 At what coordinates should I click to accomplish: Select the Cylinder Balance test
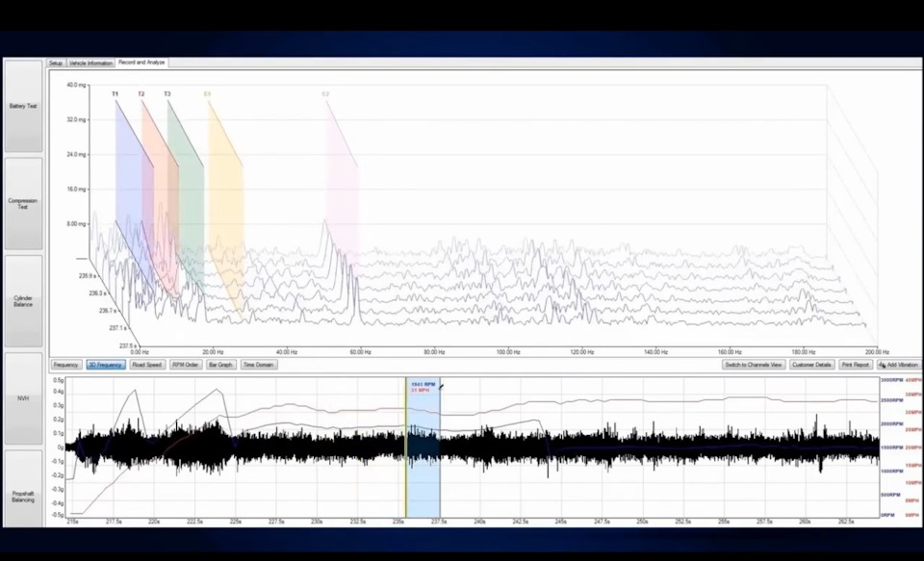pyautogui.click(x=23, y=301)
